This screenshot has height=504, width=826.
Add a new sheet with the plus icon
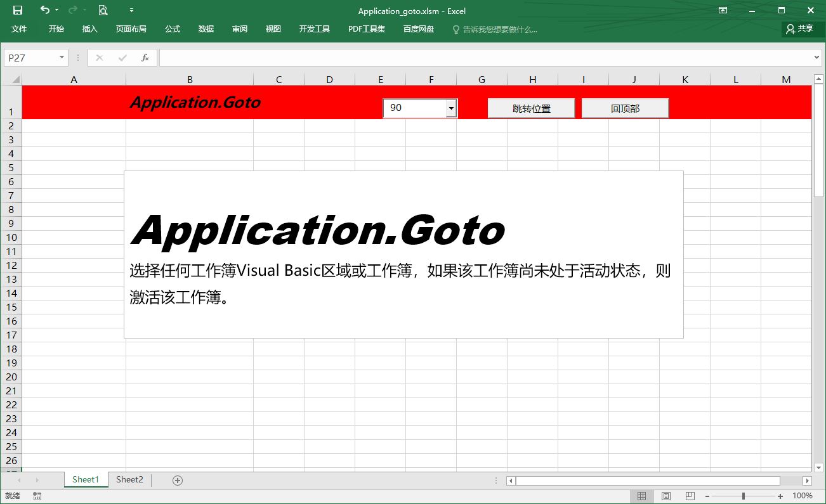coord(178,481)
